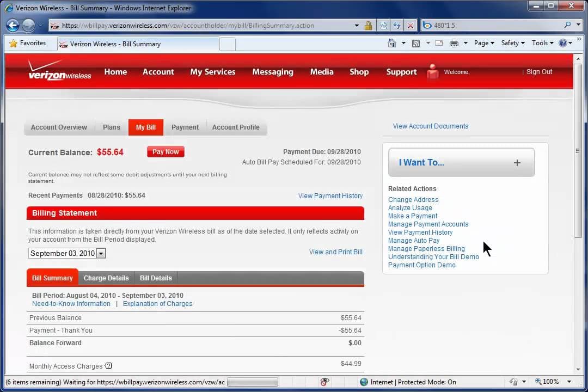Open Explanation of Charges link
The image size is (588, 392).
[157, 303]
